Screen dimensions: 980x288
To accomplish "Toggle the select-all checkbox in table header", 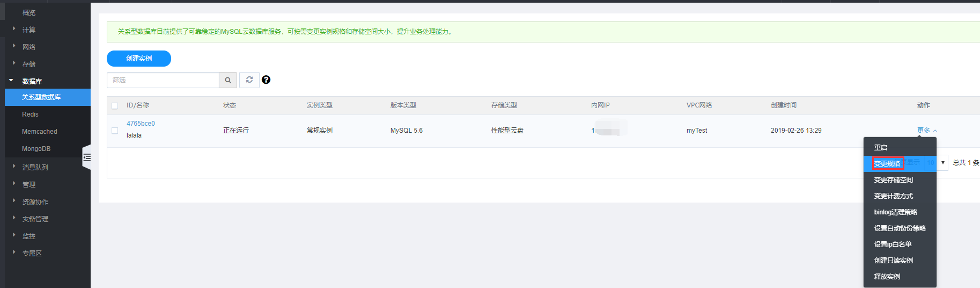I will click(115, 106).
